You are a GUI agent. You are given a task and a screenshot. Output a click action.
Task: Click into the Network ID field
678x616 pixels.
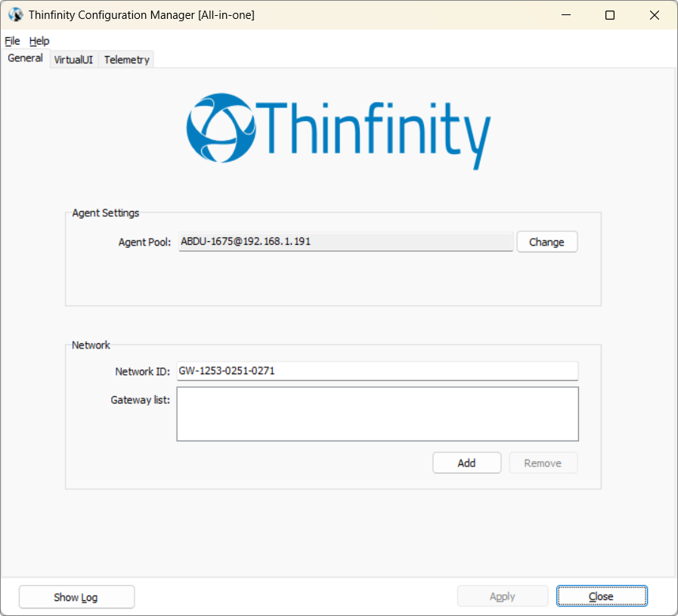376,371
